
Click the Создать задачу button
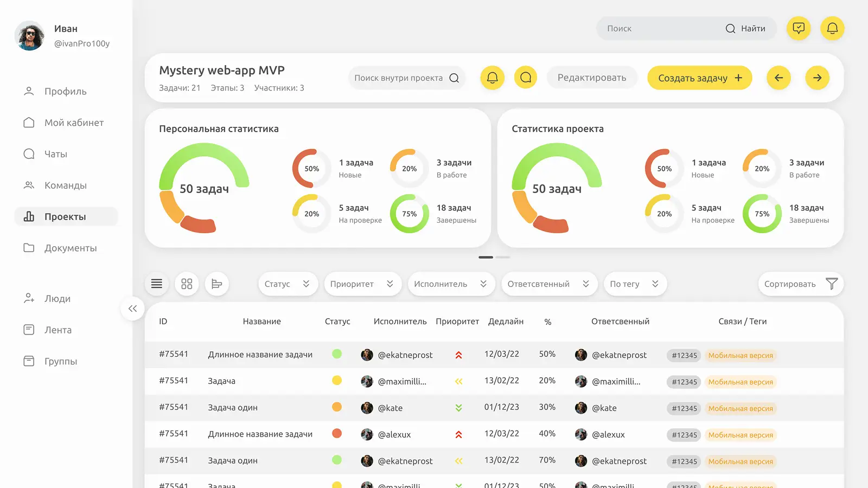coord(699,78)
